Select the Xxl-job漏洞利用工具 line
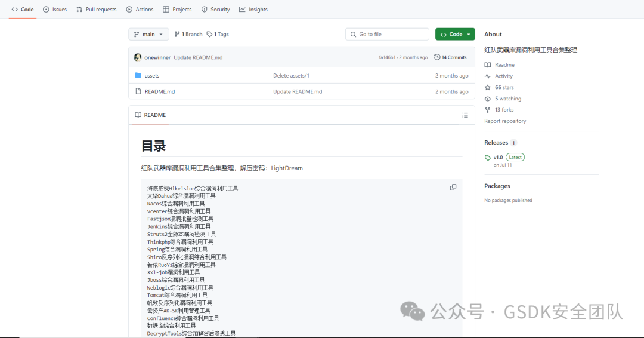Screen dimensions: 644x338 pos(174,272)
